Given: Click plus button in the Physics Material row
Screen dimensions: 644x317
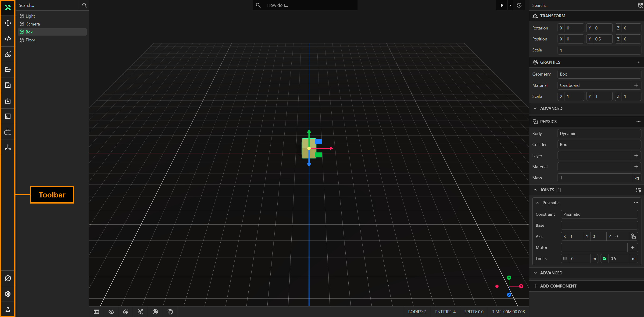Looking at the screenshot, I should (x=636, y=167).
